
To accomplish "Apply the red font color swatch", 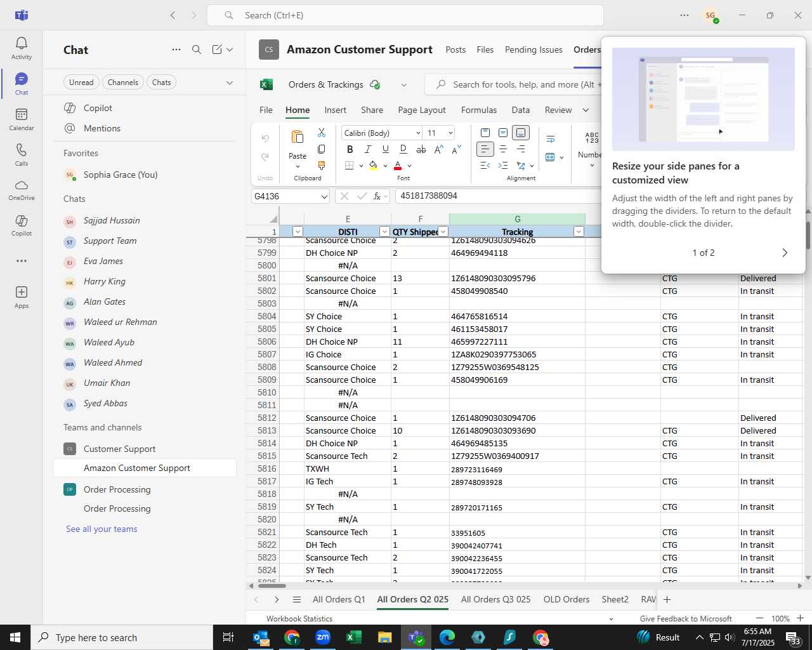I will [398, 166].
